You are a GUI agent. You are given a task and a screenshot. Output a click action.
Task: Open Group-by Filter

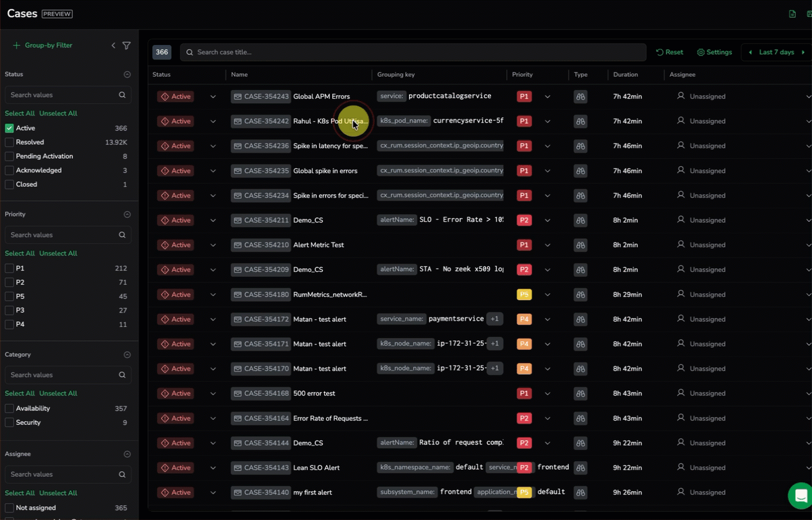click(x=42, y=46)
